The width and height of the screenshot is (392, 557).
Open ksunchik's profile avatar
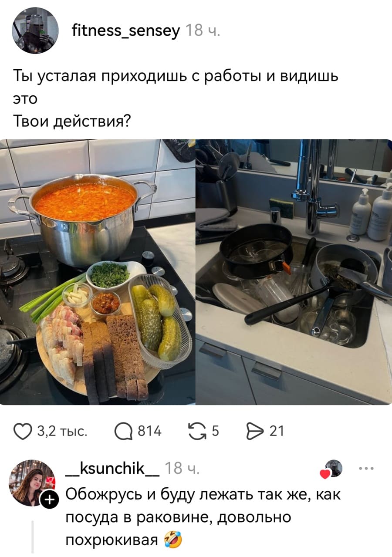[32, 483]
